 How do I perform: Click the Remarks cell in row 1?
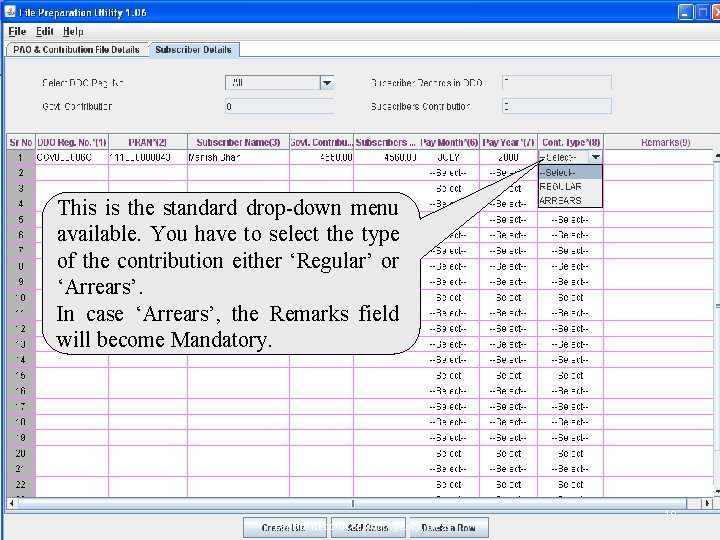coord(658,157)
